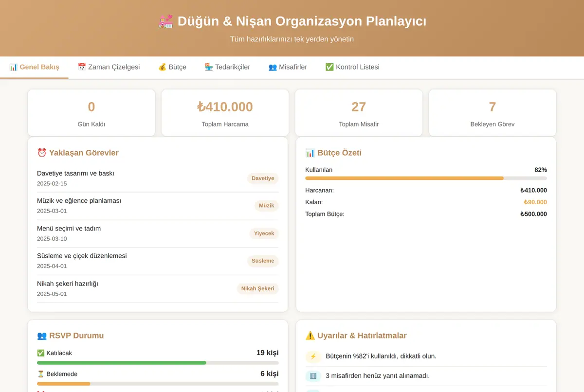584x392 pixels.
Task: Click the 82% usage value
Action: [x=541, y=170]
